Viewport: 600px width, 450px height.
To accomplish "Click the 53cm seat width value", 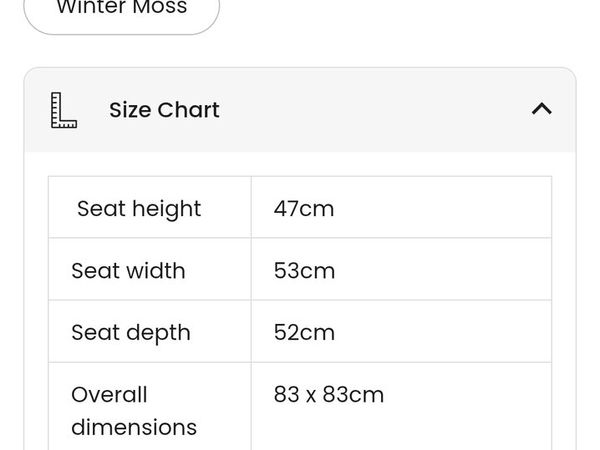I will [x=304, y=271].
